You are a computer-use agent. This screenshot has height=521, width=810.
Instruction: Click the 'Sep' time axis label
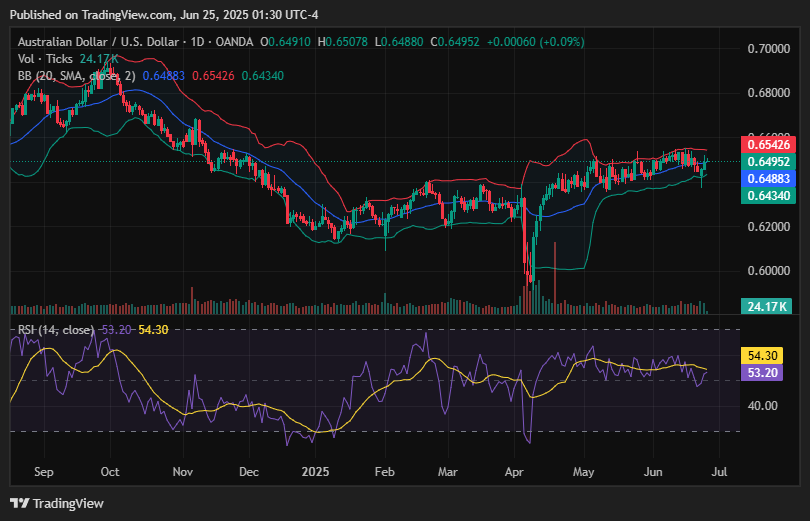coord(44,472)
